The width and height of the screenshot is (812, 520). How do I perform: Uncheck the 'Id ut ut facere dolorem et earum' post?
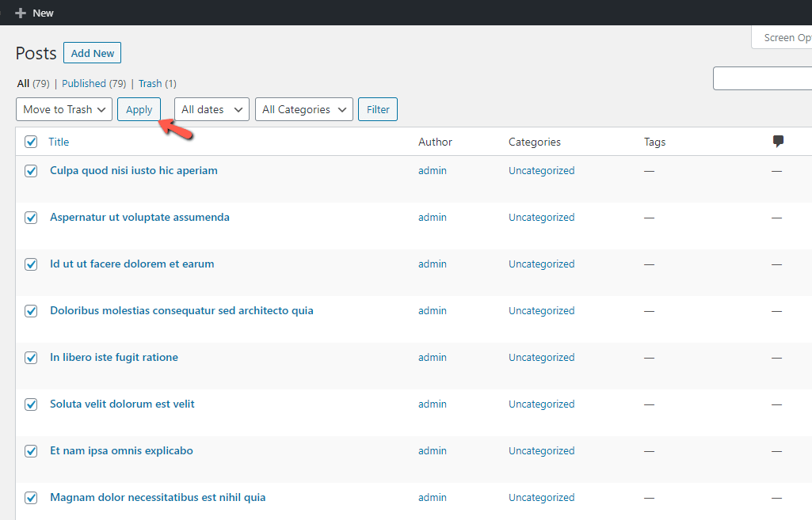pyautogui.click(x=31, y=264)
